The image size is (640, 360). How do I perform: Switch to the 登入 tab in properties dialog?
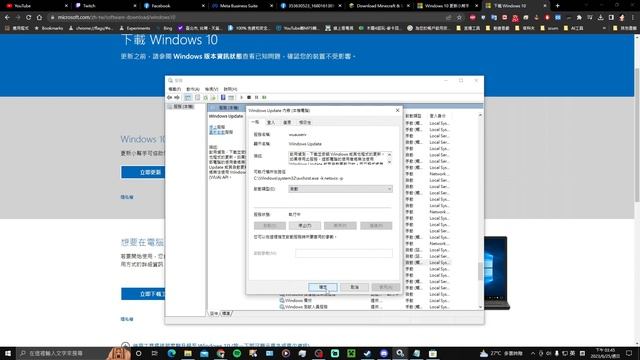[271, 122]
